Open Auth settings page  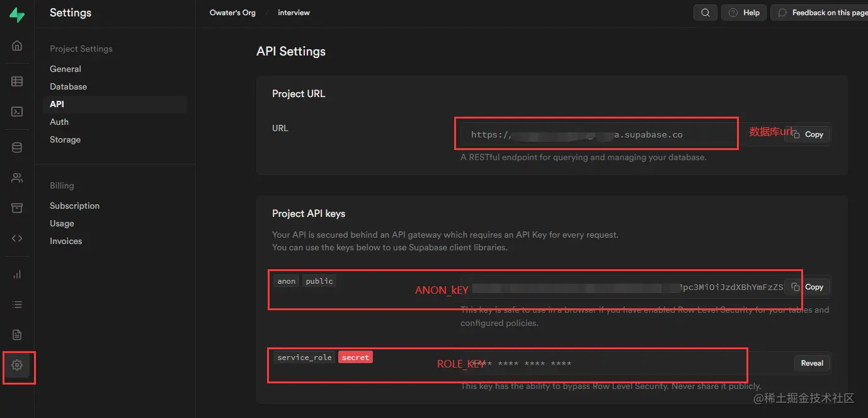(x=59, y=122)
